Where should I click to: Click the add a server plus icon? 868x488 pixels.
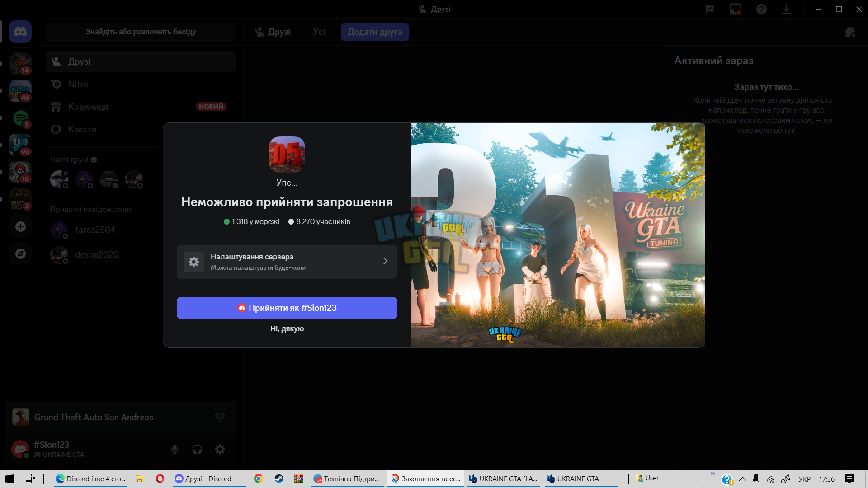point(20,226)
